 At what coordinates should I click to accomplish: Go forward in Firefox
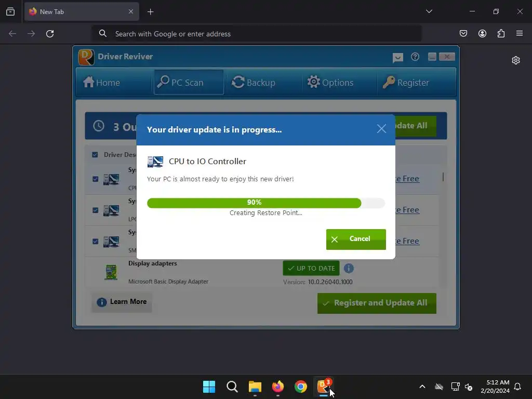[x=31, y=34]
